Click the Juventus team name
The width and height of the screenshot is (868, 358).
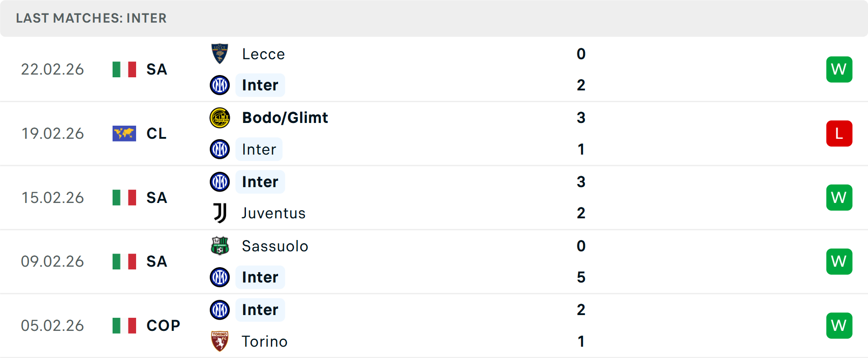(273, 213)
